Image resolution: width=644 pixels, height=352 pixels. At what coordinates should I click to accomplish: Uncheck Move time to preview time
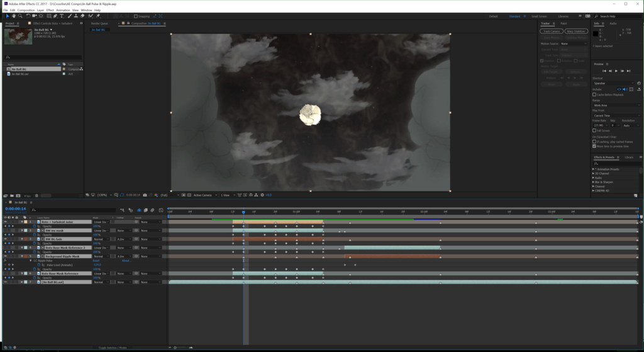click(x=594, y=146)
